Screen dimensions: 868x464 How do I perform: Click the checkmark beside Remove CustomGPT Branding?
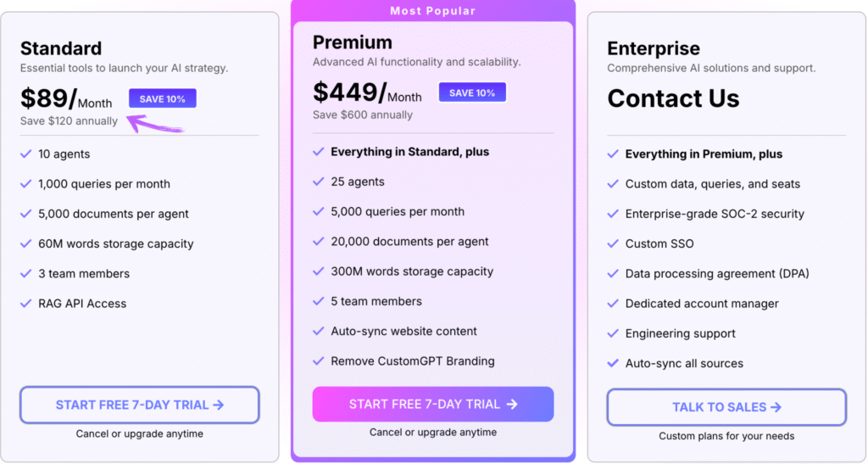[319, 361]
